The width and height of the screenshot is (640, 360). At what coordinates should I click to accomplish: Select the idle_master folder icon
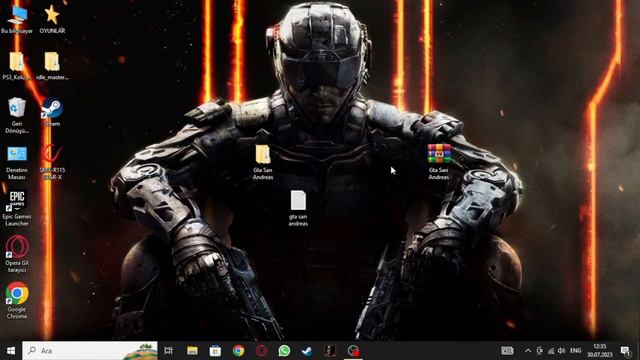tap(52, 66)
